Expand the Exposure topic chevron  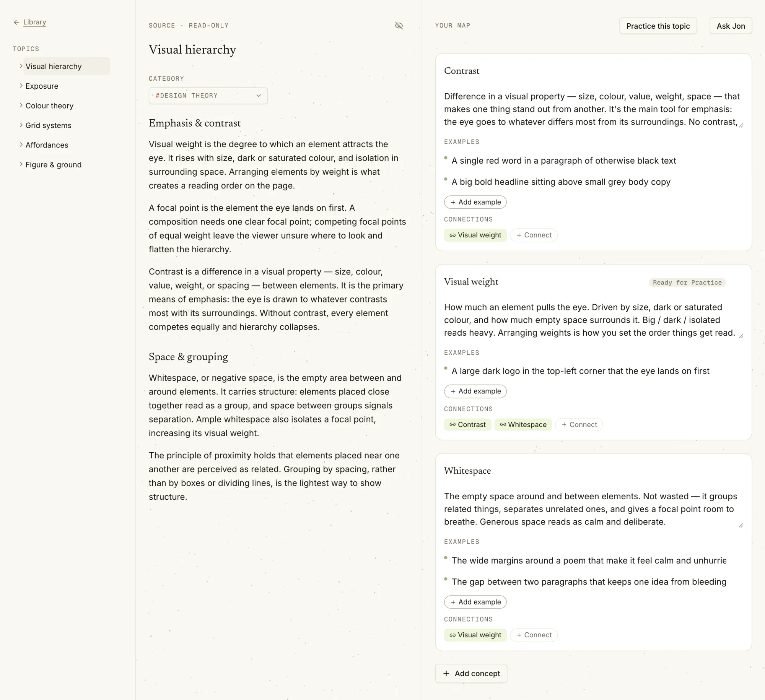21,86
